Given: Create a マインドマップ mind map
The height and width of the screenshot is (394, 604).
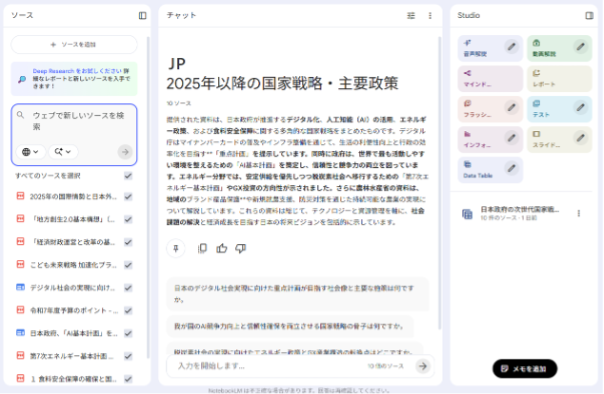Looking at the screenshot, I should click(490, 79).
